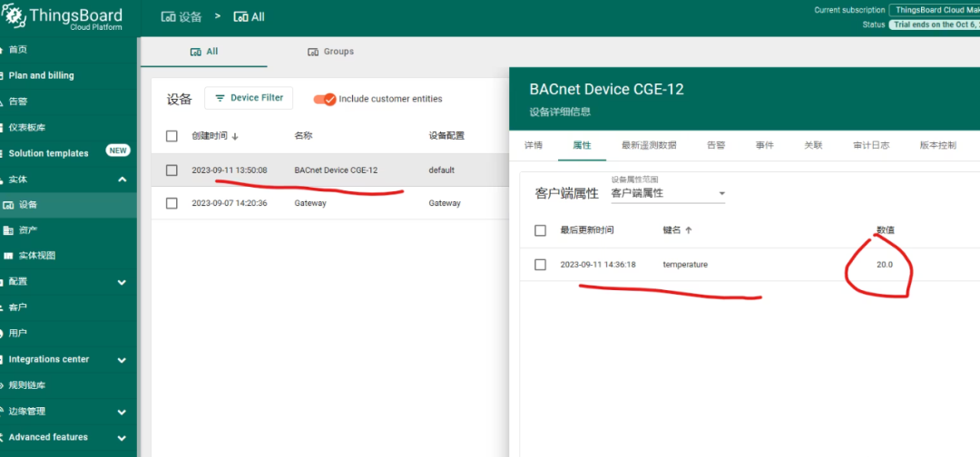The image size is (980, 457).
Task: Switch to the 最新遥测数据 tab
Action: pos(648,145)
